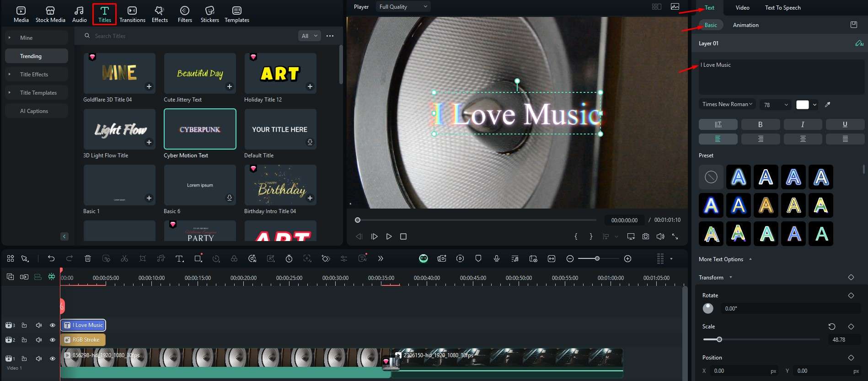Click the Undo icon in timeline toolbar
Screen dimensions: 868x381
pos(51,258)
